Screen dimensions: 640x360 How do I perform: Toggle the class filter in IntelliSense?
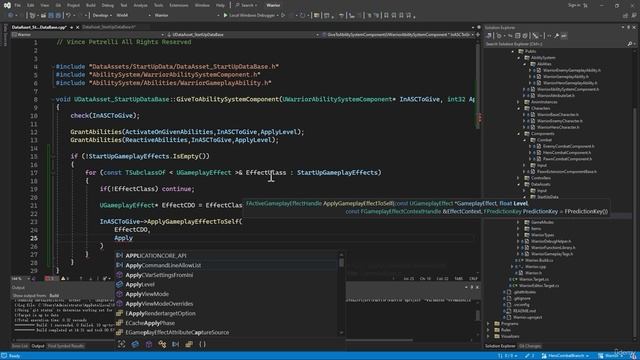[x=162, y=344]
